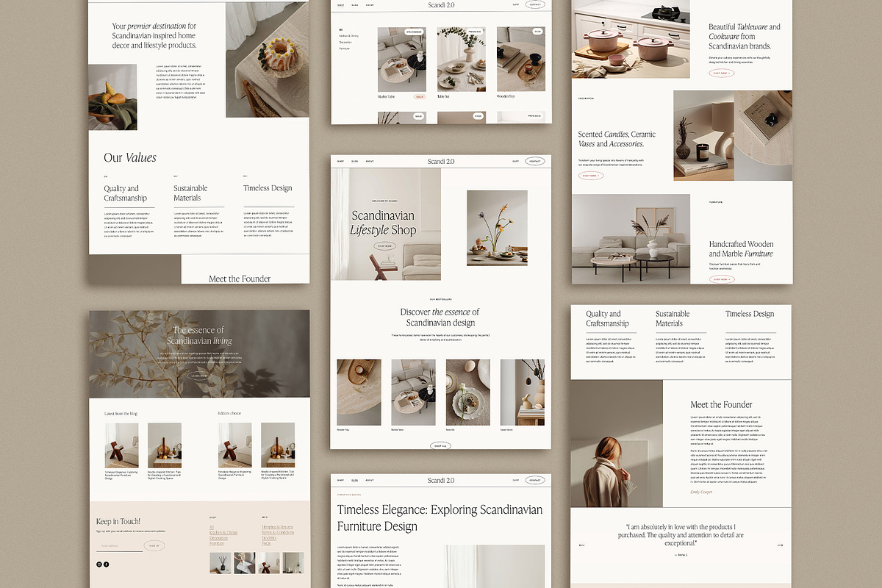This screenshot has height=588, width=882.
Task: Filter by Decoration in shop page sidebar
Action: click(345, 42)
